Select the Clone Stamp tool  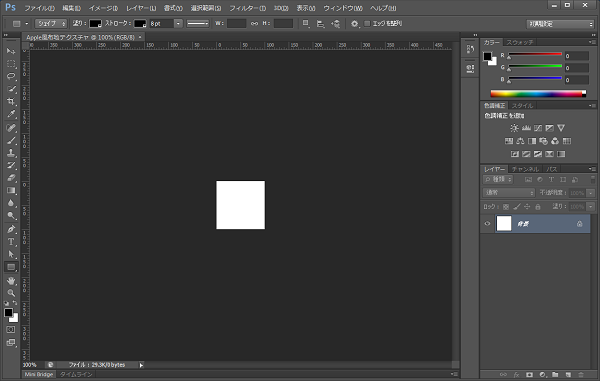[x=11, y=153]
